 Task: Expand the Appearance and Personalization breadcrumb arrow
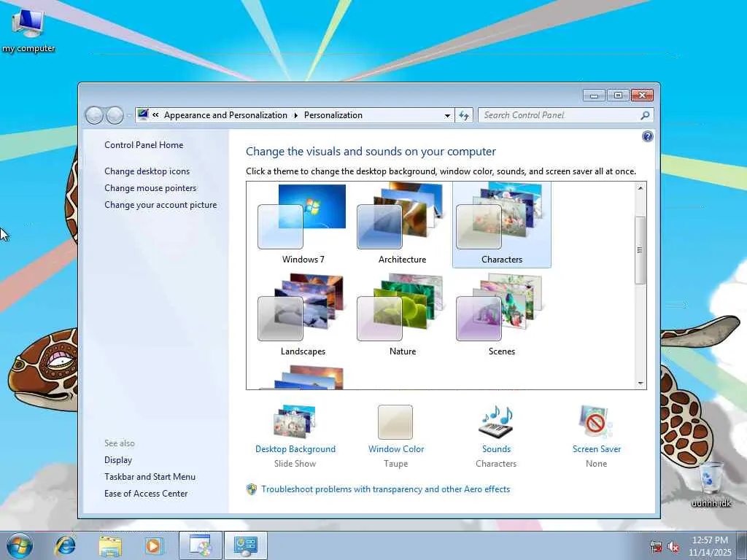point(296,115)
